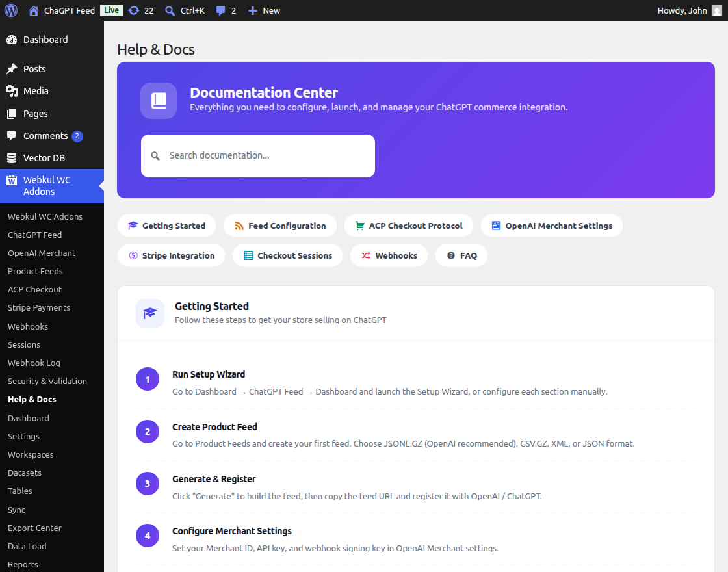
Task: Open Sync in sidebar submenu
Action: (x=16, y=510)
